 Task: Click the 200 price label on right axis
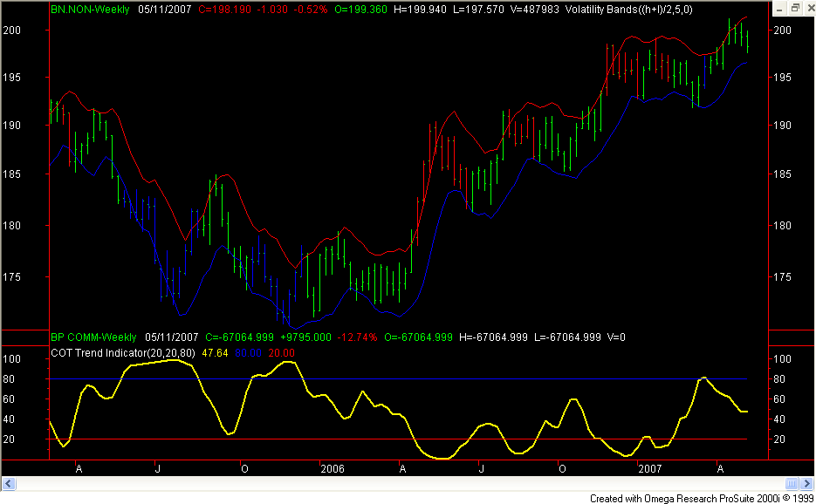click(782, 31)
